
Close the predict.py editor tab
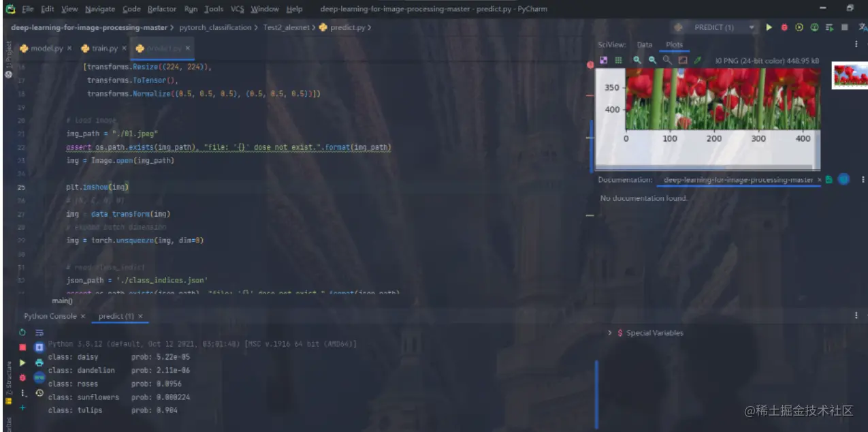coord(188,49)
